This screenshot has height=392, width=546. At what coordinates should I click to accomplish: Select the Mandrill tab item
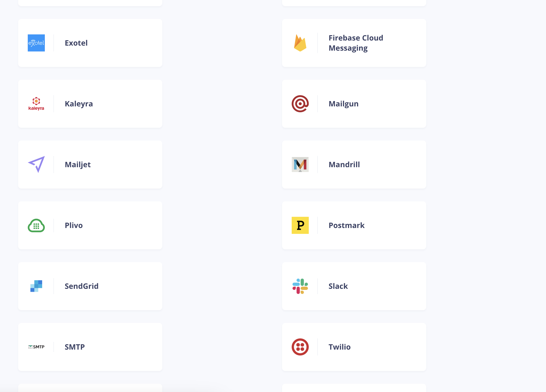(x=354, y=165)
